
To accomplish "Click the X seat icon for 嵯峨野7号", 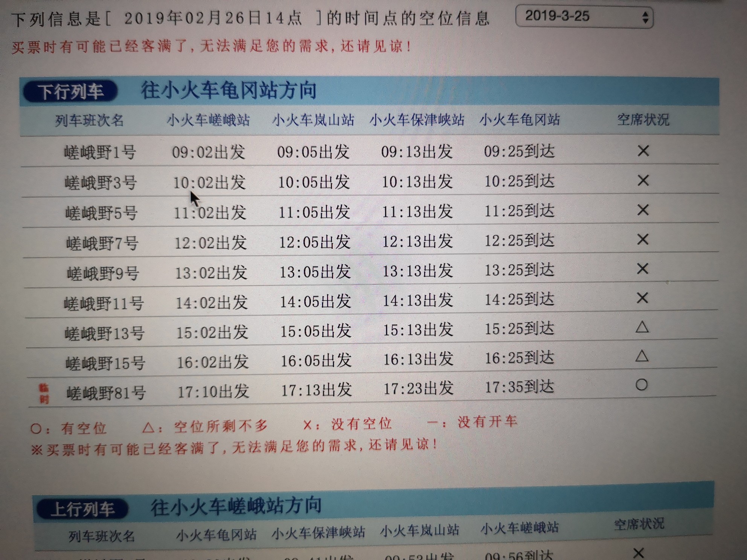I will click(643, 239).
